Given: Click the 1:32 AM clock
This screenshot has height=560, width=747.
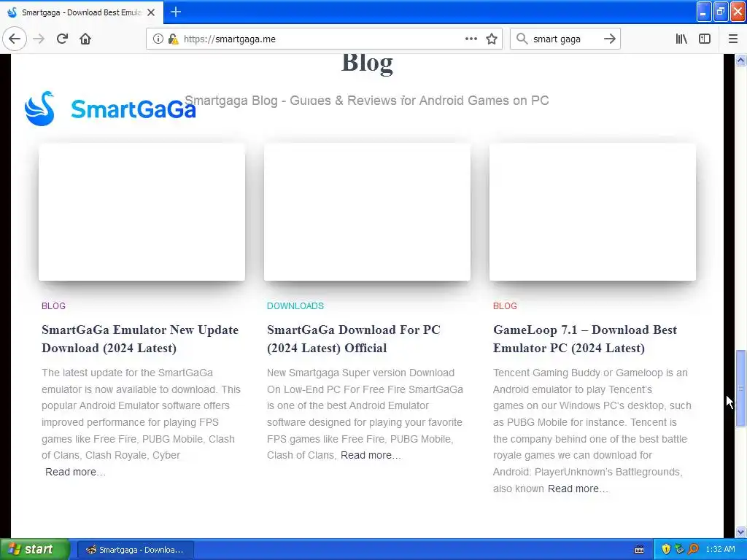Looking at the screenshot, I should coord(720,550).
